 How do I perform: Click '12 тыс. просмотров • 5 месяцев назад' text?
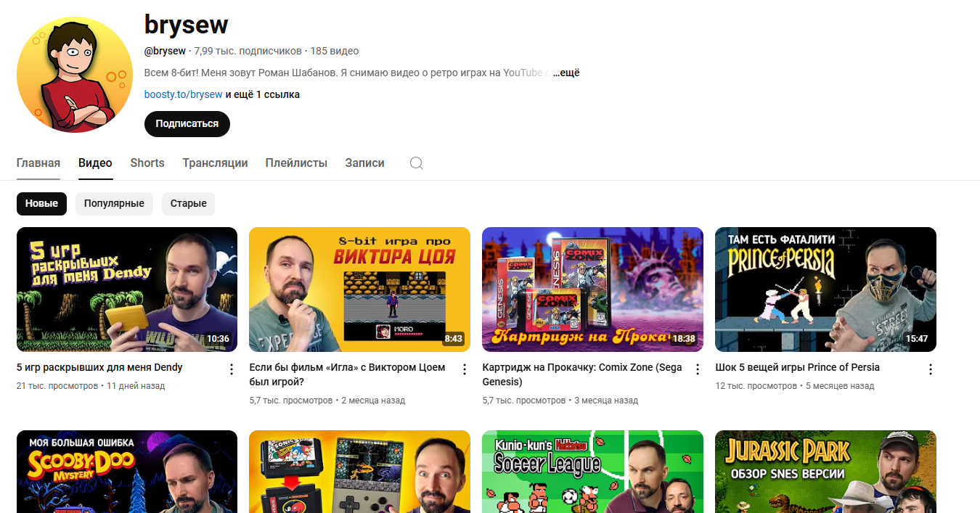tap(795, 386)
